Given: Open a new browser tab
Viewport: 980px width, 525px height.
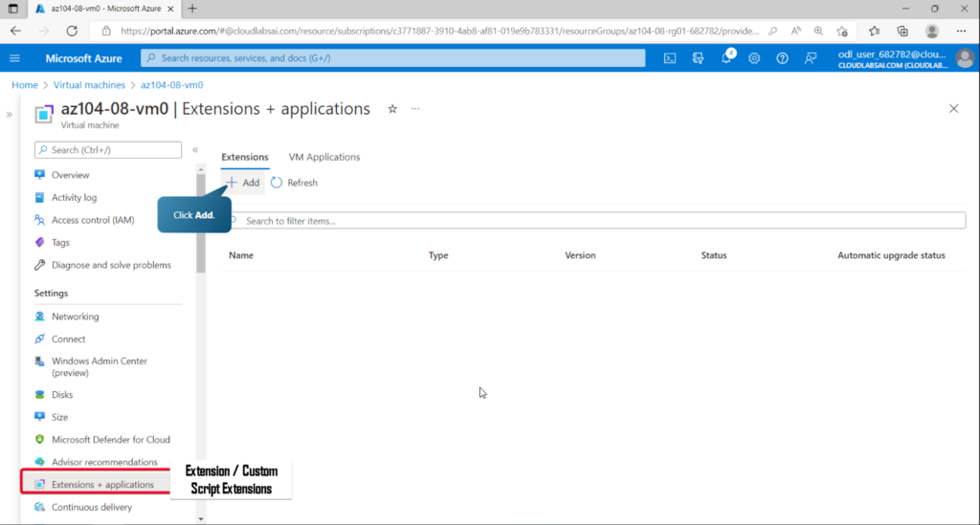Looking at the screenshot, I should coord(192,9).
